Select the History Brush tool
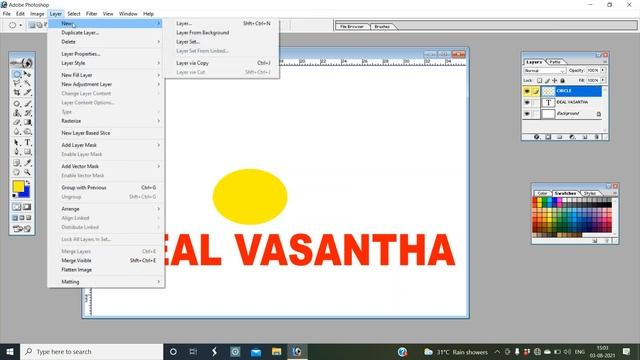The width and height of the screenshot is (640, 360). pos(27,113)
